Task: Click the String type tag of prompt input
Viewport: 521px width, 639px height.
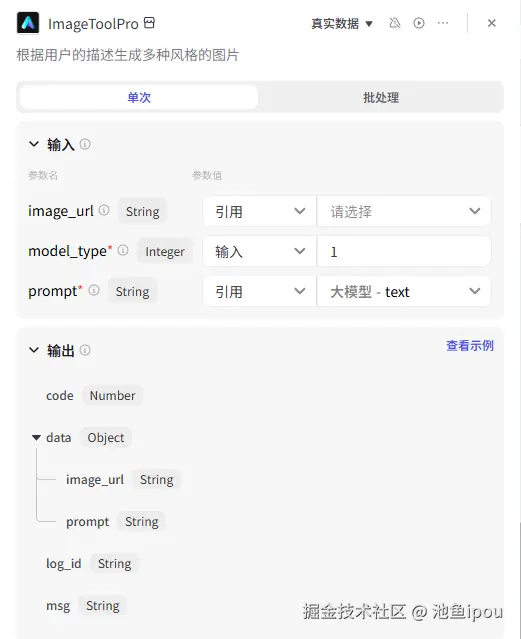Action: (132, 291)
